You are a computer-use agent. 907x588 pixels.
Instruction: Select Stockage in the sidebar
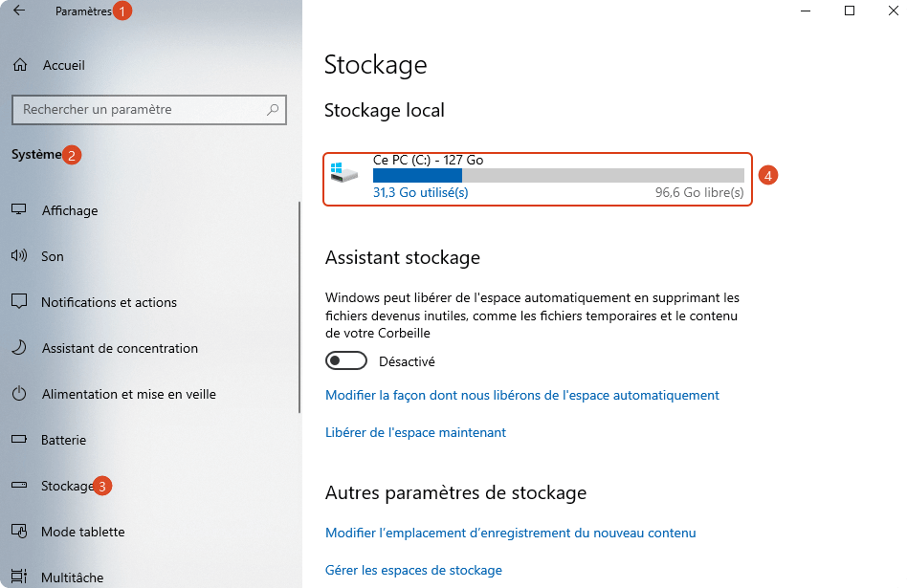[x=67, y=486]
